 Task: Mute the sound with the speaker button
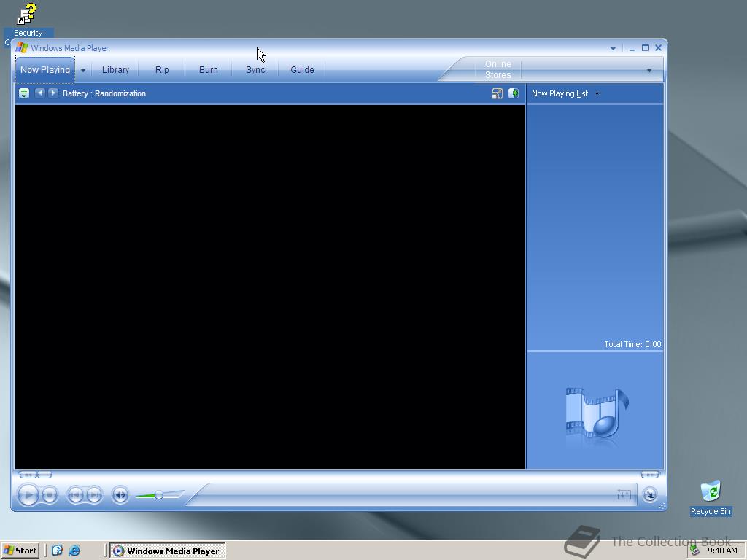(x=120, y=495)
